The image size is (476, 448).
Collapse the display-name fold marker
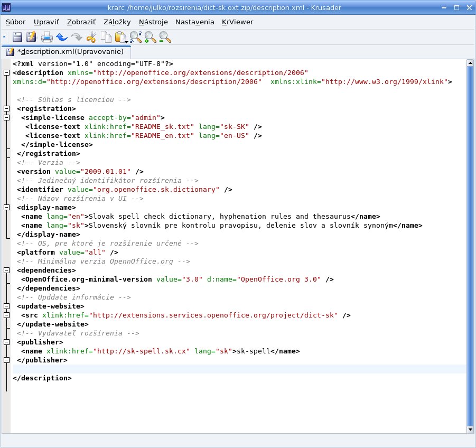pyautogui.click(x=6, y=208)
